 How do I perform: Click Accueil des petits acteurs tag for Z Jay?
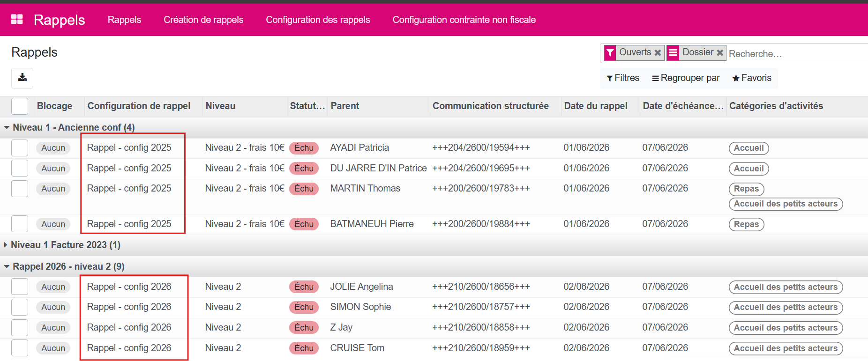click(x=786, y=328)
